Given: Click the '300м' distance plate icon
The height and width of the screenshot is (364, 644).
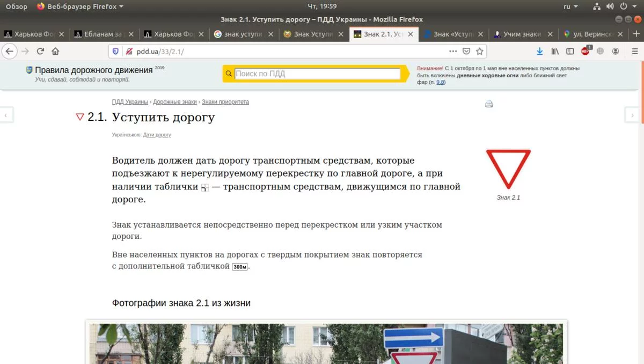Looking at the screenshot, I should (240, 267).
